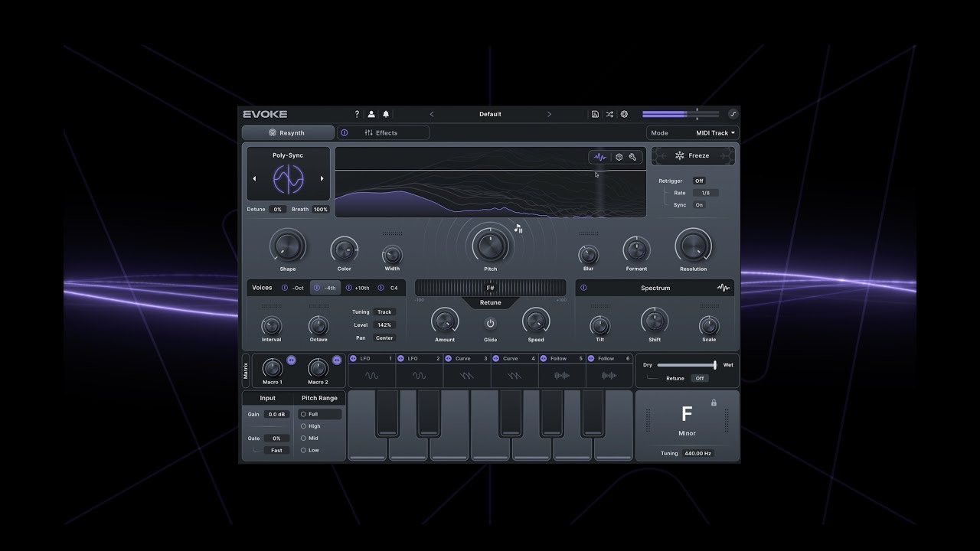
Task: Select the -4th voice tab
Action: click(x=325, y=288)
